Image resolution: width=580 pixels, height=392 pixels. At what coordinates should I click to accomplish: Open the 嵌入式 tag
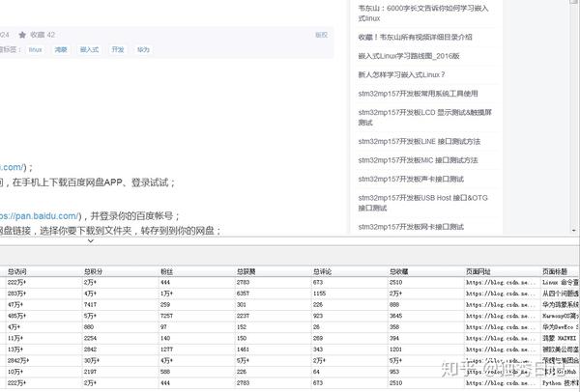tap(89, 49)
